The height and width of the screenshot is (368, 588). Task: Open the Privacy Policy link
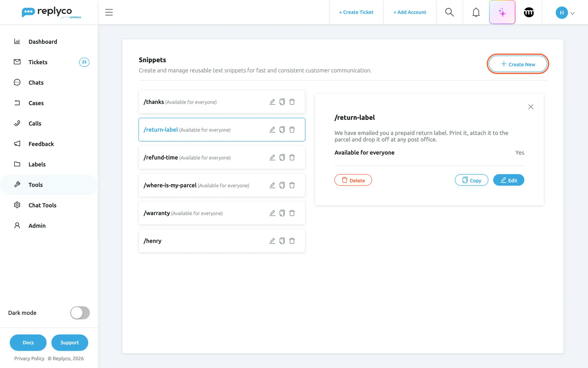pyautogui.click(x=29, y=359)
